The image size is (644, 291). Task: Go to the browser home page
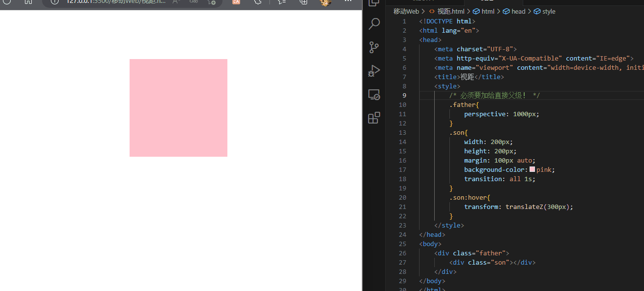(x=28, y=2)
